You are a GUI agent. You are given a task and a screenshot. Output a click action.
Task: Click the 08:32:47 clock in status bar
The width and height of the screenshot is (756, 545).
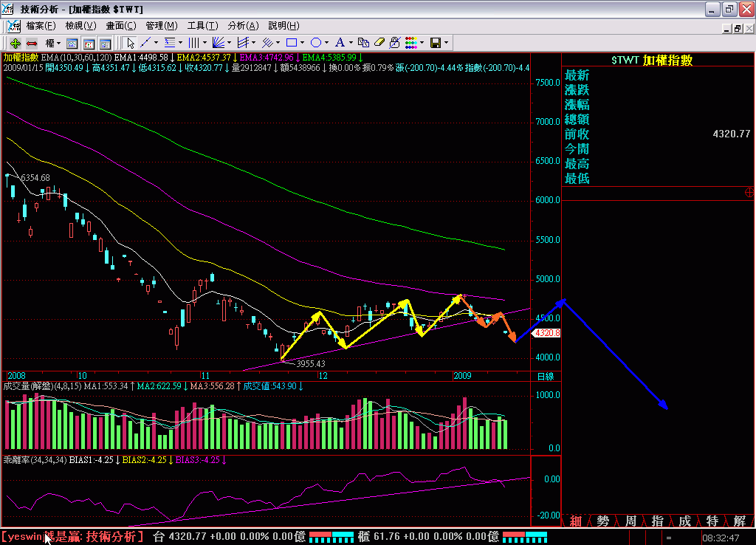[x=721, y=538]
